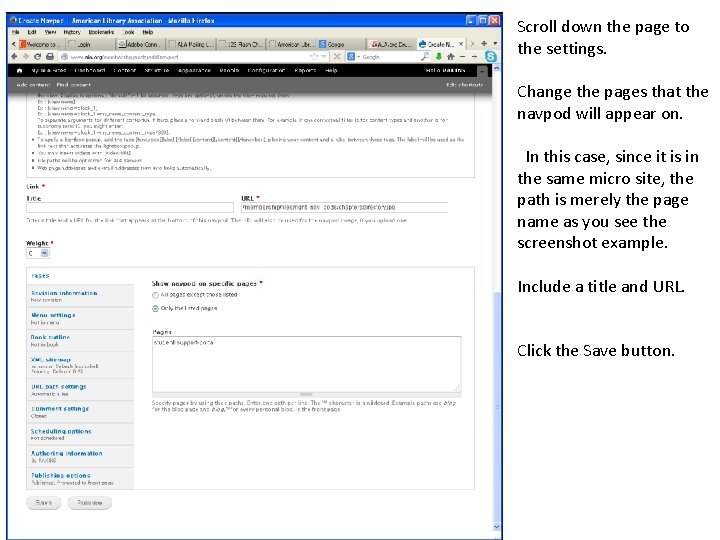This screenshot has height=540, width=720.
Task: Click the zoom out minus icon
Action: click(x=462, y=56)
